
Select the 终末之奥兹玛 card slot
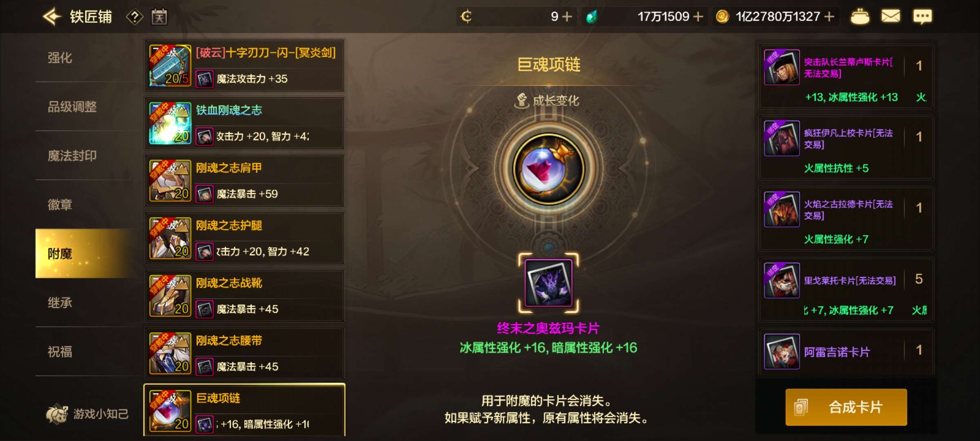pyautogui.click(x=548, y=283)
